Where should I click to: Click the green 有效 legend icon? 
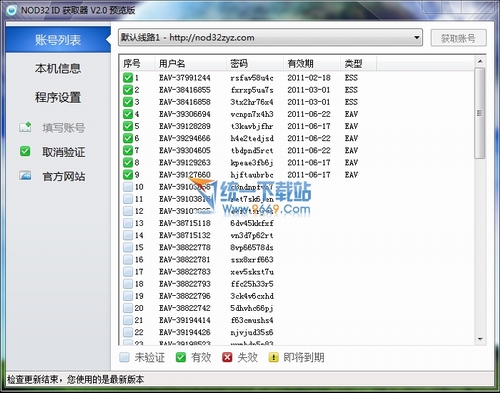[x=181, y=357]
